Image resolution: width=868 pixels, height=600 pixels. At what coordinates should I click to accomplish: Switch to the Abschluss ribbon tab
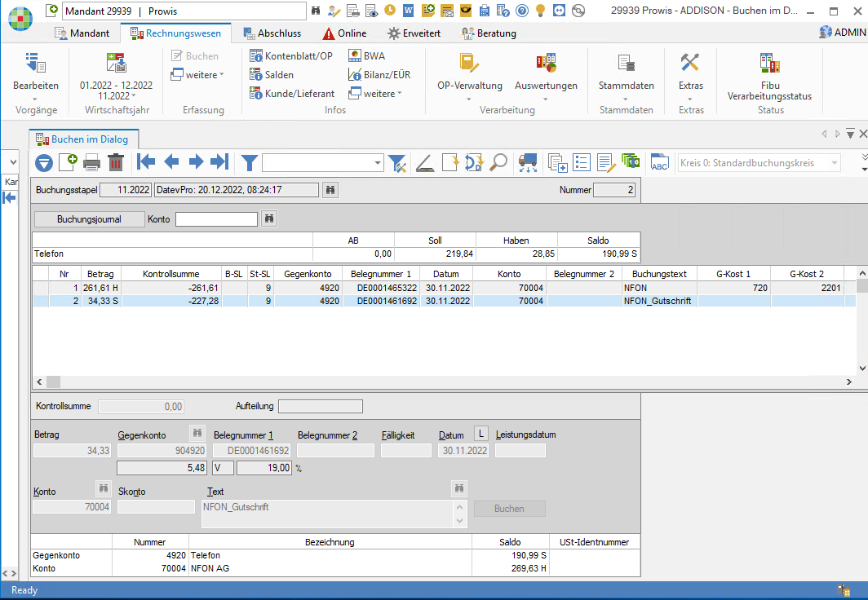pos(272,33)
